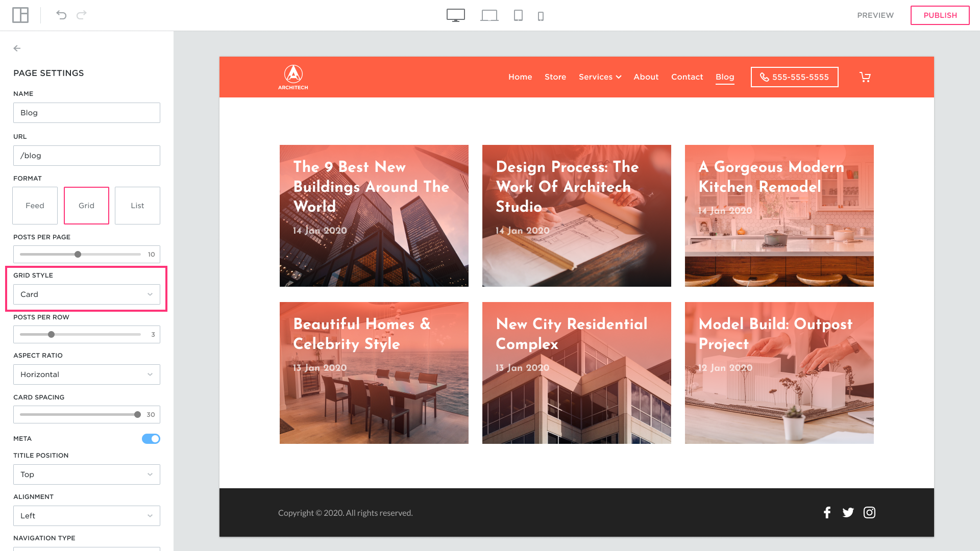Go back using sidebar arrow
980x551 pixels.
click(x=17, y=48)
